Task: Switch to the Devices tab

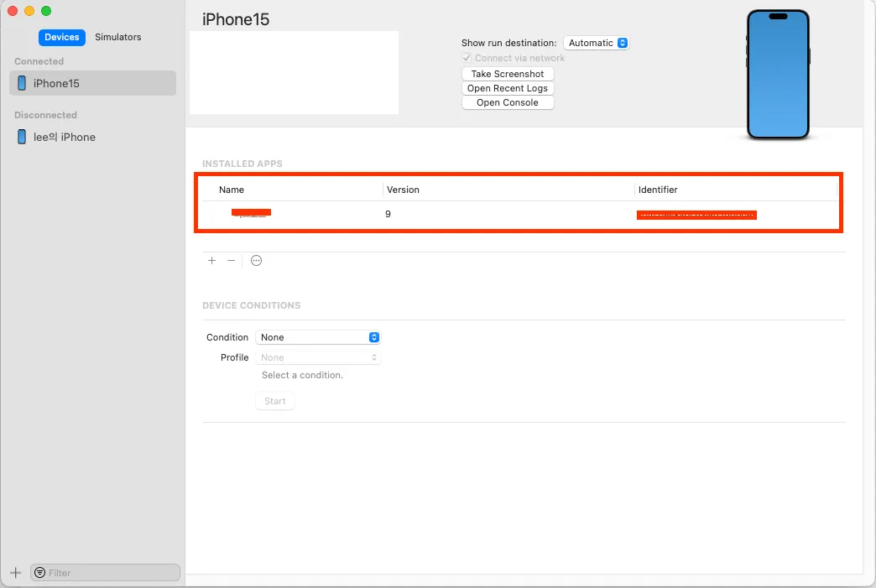Action: [x=61, y=37]
